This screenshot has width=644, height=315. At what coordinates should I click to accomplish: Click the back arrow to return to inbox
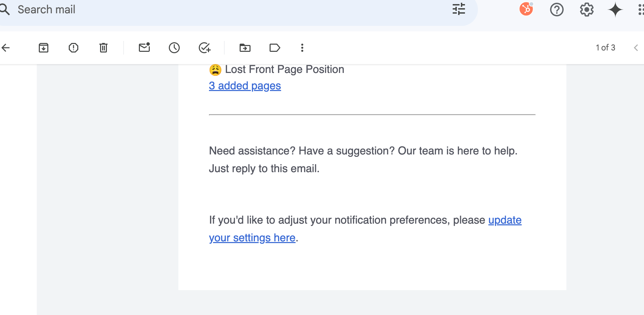pyautogui.click(x=6, y=48)
